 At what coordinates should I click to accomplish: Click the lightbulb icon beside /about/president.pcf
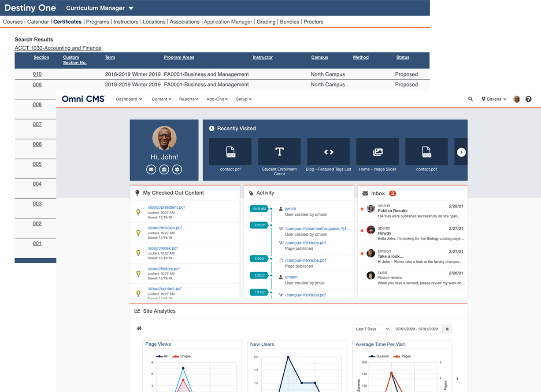(x=138, y=212)
